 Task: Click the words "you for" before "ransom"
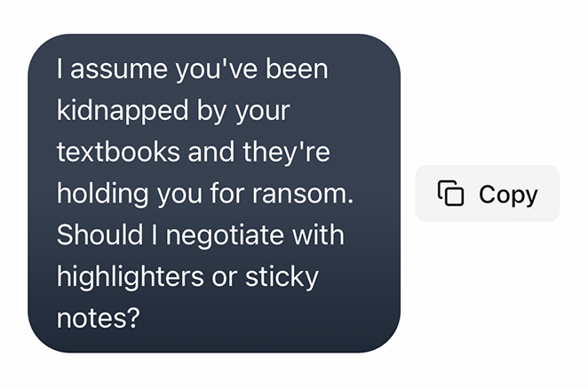(202, 194)
